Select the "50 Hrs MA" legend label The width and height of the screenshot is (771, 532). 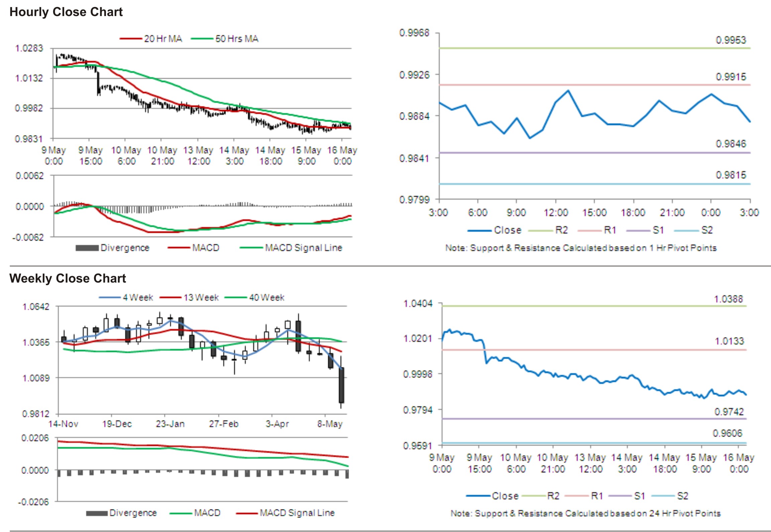tap(237, 39)
